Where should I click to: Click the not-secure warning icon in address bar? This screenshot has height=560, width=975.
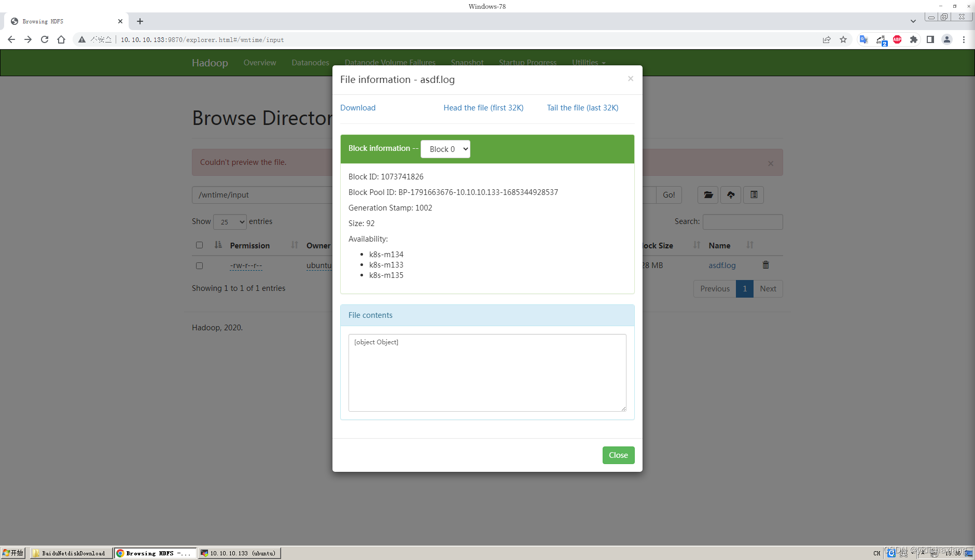coord(82,39)
